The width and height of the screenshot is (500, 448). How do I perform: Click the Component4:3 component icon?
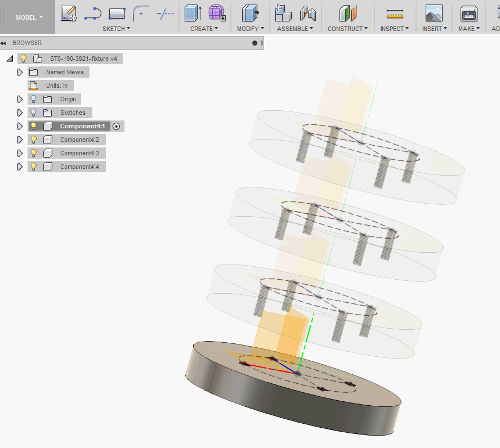coord(48,153)
